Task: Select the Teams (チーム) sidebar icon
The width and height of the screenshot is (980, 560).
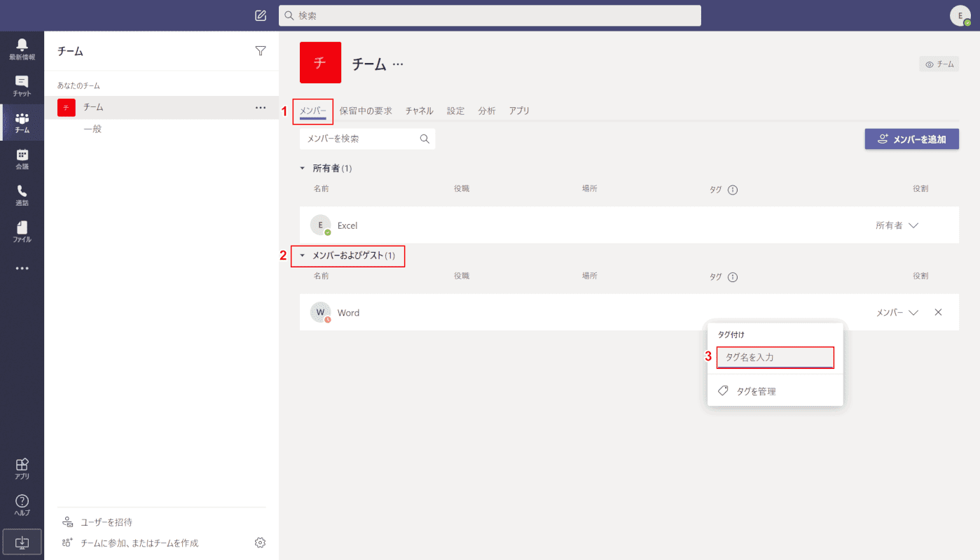Action: click(22, 122)
